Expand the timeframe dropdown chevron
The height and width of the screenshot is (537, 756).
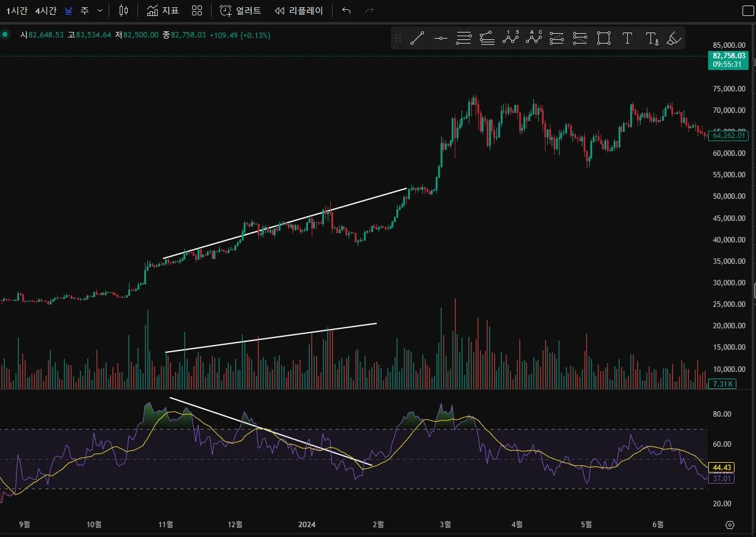click(100, 10)
